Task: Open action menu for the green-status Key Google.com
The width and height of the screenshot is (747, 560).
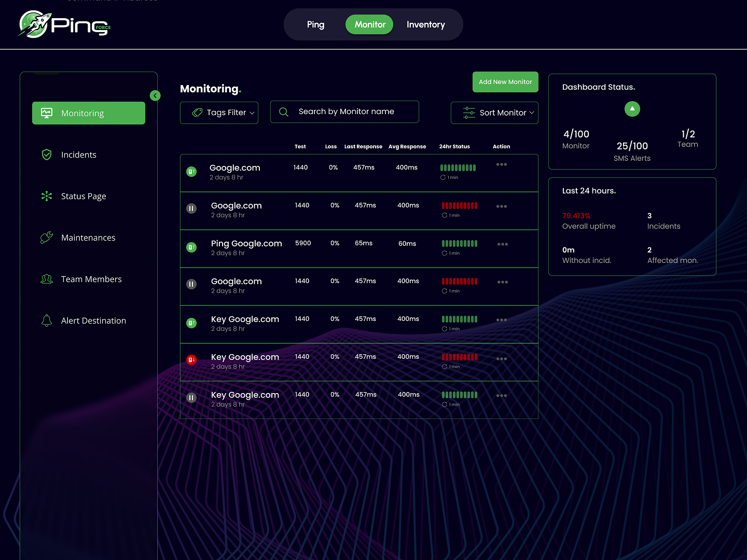Action: (502, 320)
